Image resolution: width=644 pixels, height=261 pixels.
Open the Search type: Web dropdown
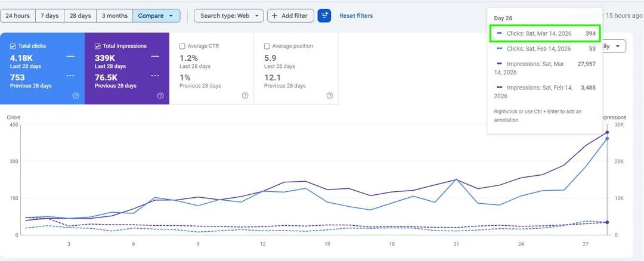229,15
